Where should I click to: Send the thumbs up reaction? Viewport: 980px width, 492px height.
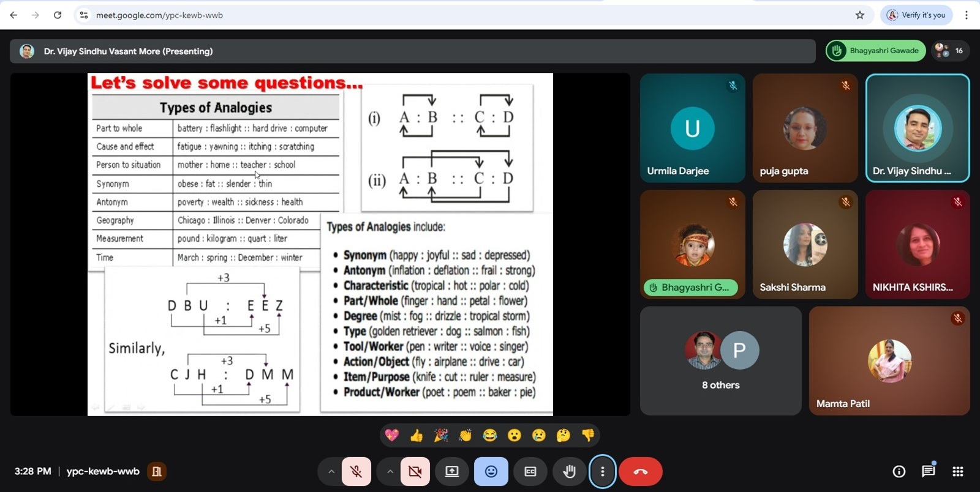coord(417,435)
